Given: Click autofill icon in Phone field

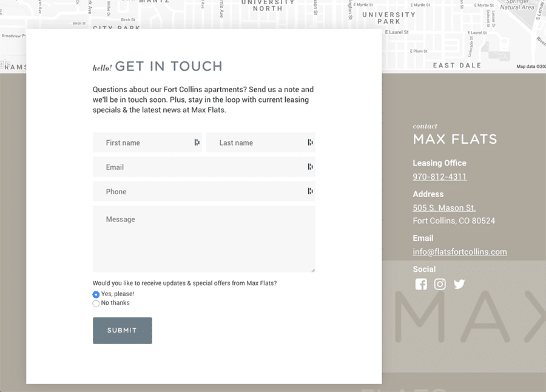Looking at the screenshot, I should [310, 191].
